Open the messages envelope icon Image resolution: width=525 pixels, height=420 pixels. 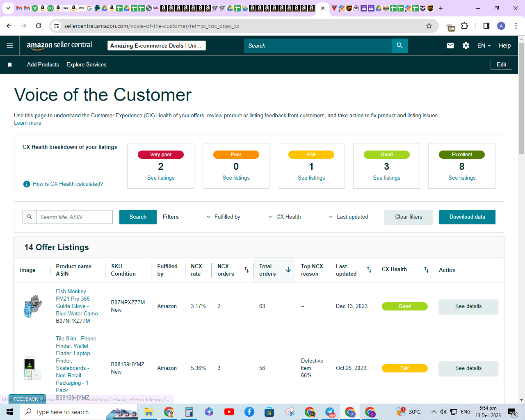pos(450,46)
